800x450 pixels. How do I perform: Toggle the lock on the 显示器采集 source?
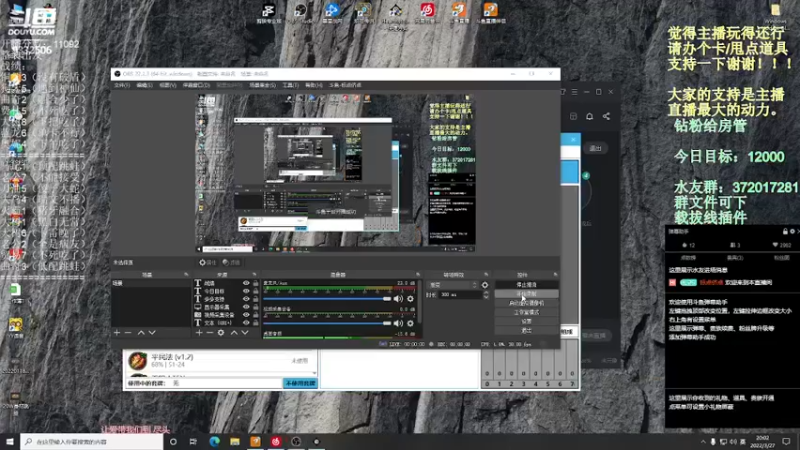(256, 307)
